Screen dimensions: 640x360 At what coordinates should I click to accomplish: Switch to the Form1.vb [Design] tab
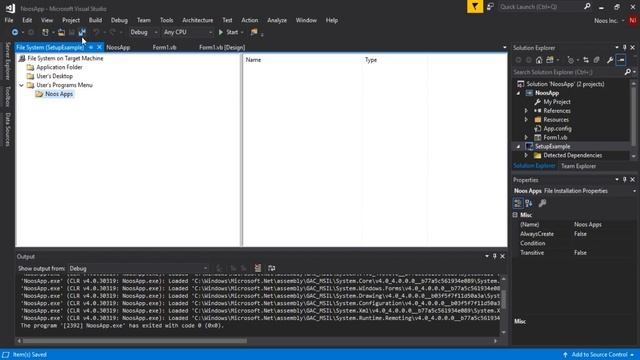[x=222, y=47]
